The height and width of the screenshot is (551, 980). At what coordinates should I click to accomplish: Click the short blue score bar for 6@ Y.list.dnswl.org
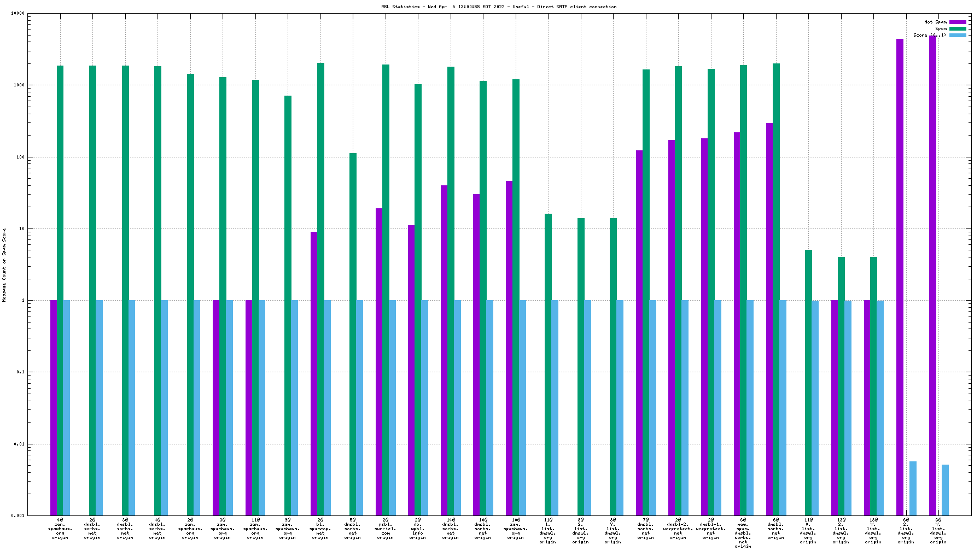click(945, 490)
